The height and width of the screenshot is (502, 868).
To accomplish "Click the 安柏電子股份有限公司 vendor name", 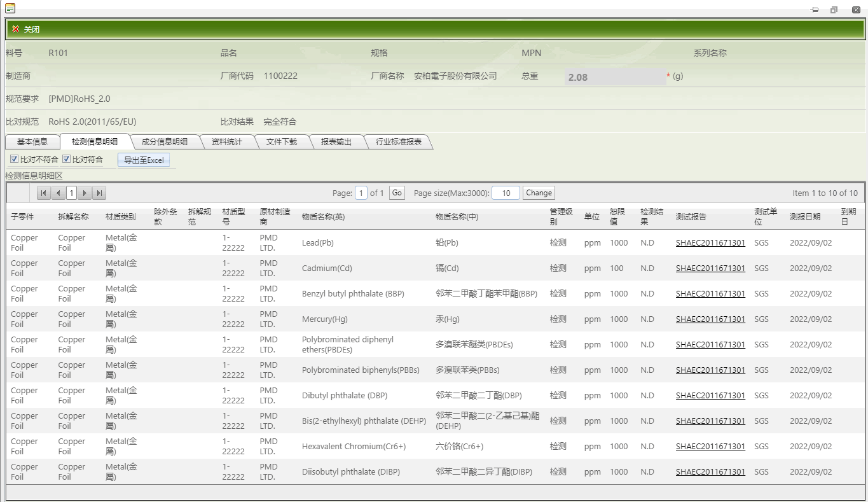I will (455, 76).
